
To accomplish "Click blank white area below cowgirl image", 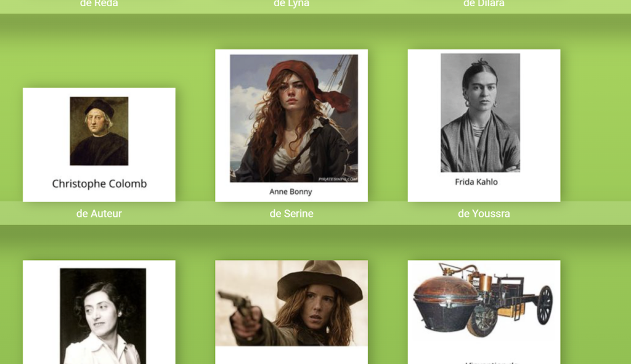I will [291, 355].
